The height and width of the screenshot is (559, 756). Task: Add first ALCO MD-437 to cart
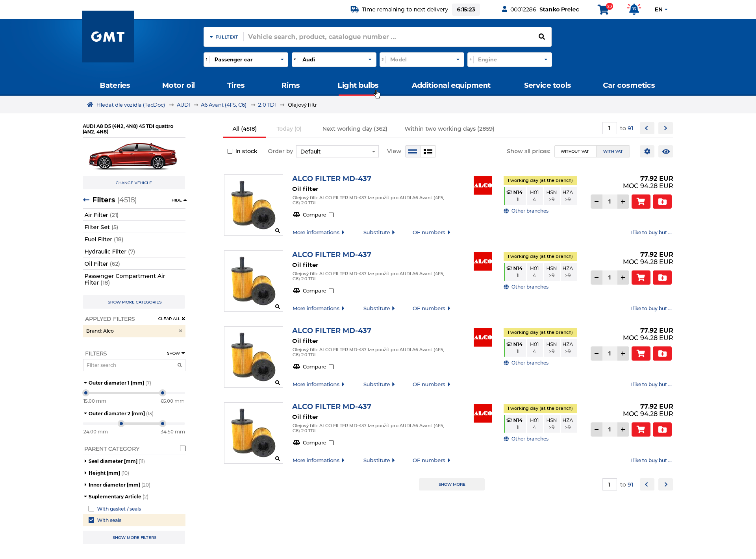click(641, 202)
